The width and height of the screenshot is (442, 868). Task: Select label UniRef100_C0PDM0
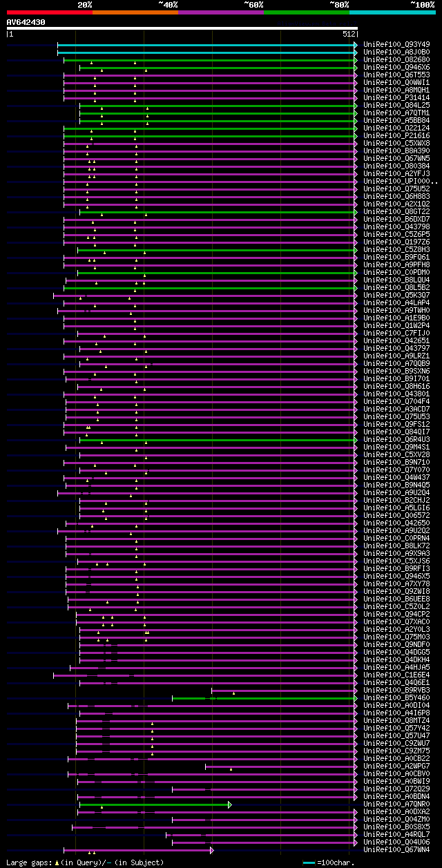tap(396, 273)
